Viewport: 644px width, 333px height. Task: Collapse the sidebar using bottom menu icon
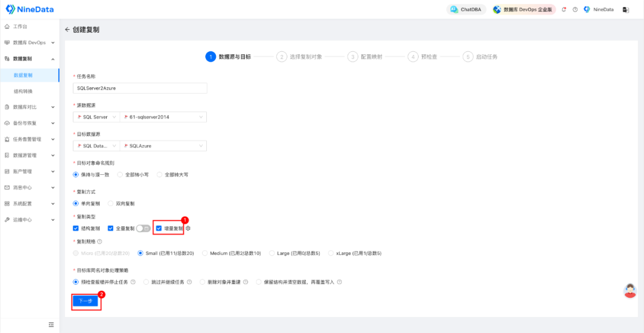[51, 324]
